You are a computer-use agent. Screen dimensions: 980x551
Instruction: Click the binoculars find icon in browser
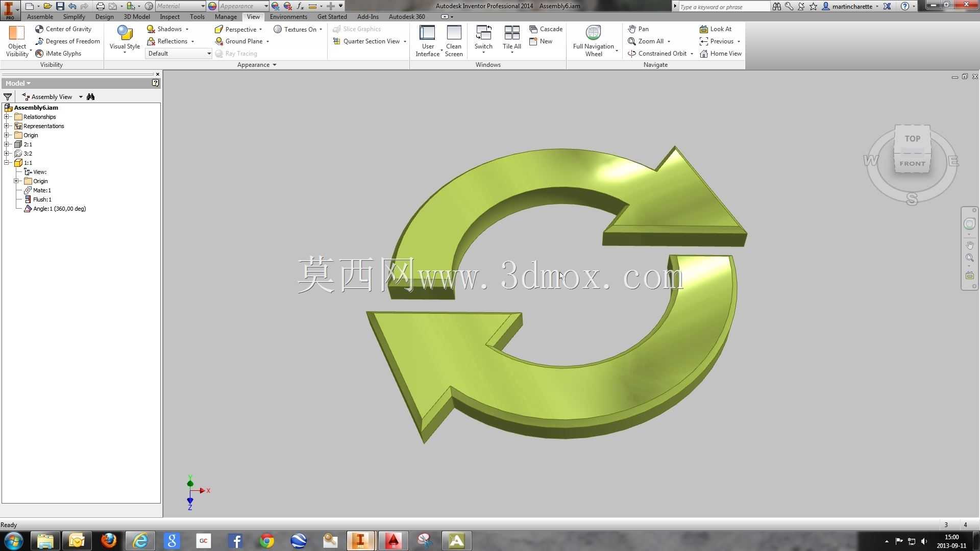(x=91, y=97)
